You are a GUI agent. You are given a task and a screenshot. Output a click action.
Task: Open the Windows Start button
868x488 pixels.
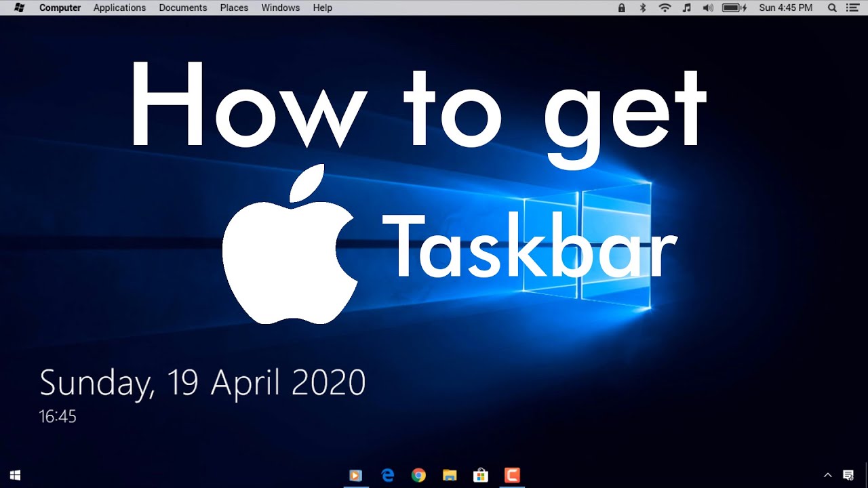pos(15,475)
